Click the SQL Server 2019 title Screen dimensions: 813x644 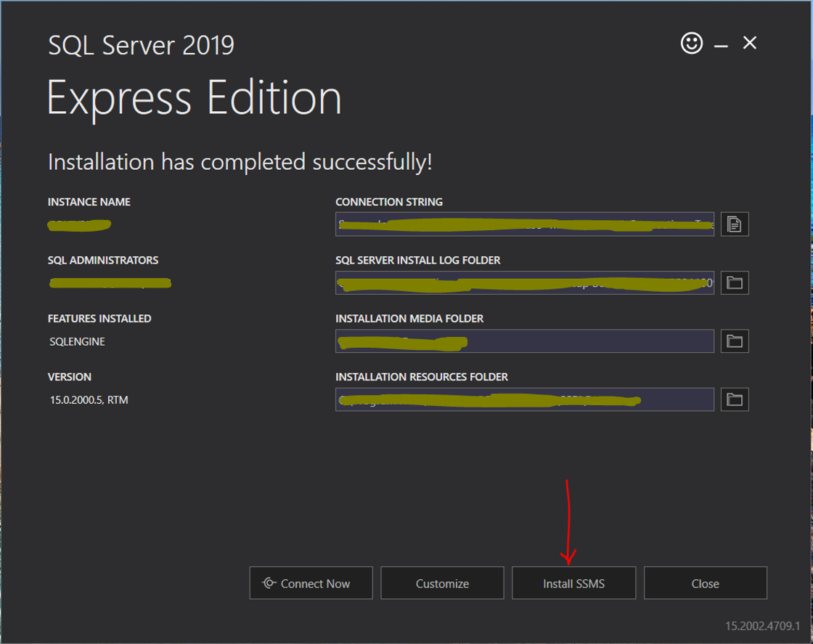coord(141,46)
